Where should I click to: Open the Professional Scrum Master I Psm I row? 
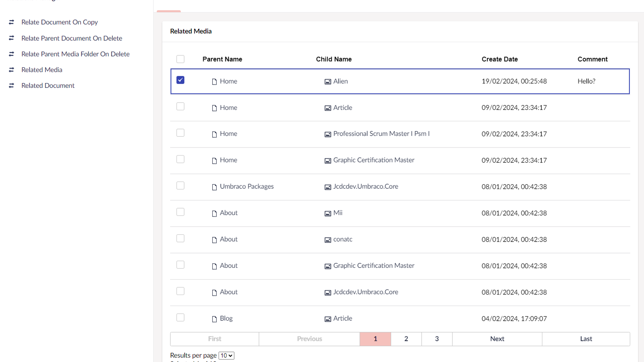click(x=381, y=134)
